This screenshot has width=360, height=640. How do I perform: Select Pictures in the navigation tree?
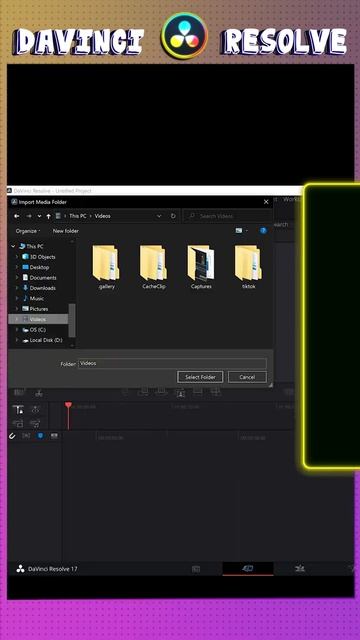pyautogui.click(x=39, y=309)
